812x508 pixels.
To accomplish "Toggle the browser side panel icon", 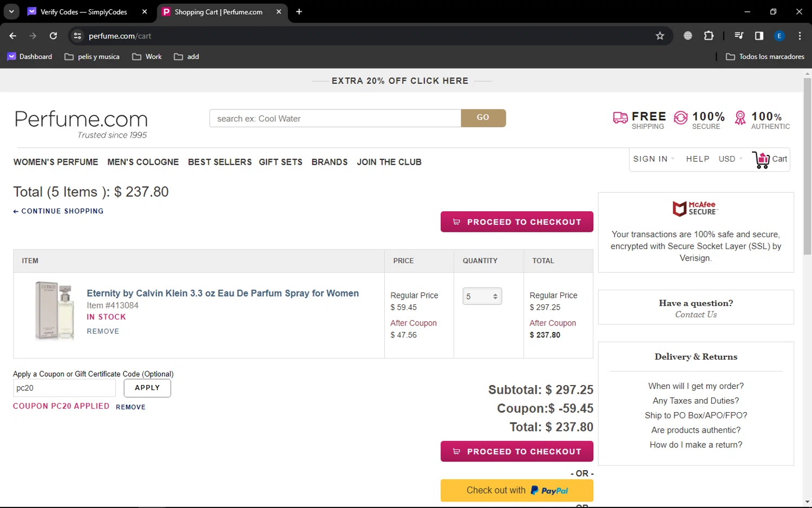I will [x=759, y=36].
